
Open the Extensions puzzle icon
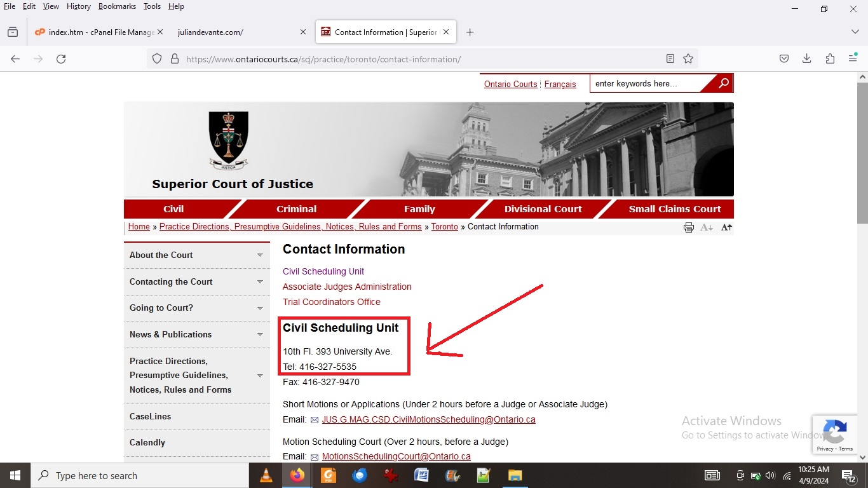830,59
